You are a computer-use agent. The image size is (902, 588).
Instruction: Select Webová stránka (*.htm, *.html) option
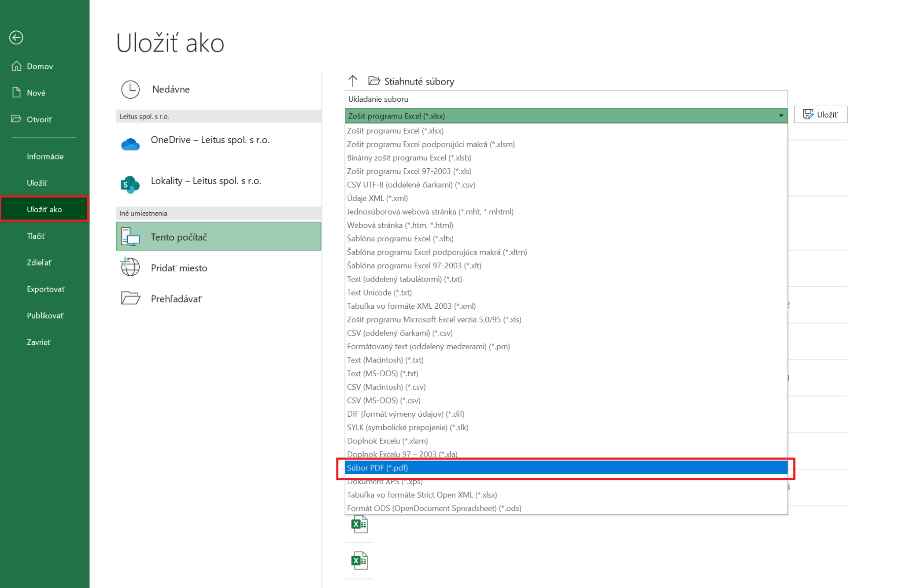[x=566, y=225]
